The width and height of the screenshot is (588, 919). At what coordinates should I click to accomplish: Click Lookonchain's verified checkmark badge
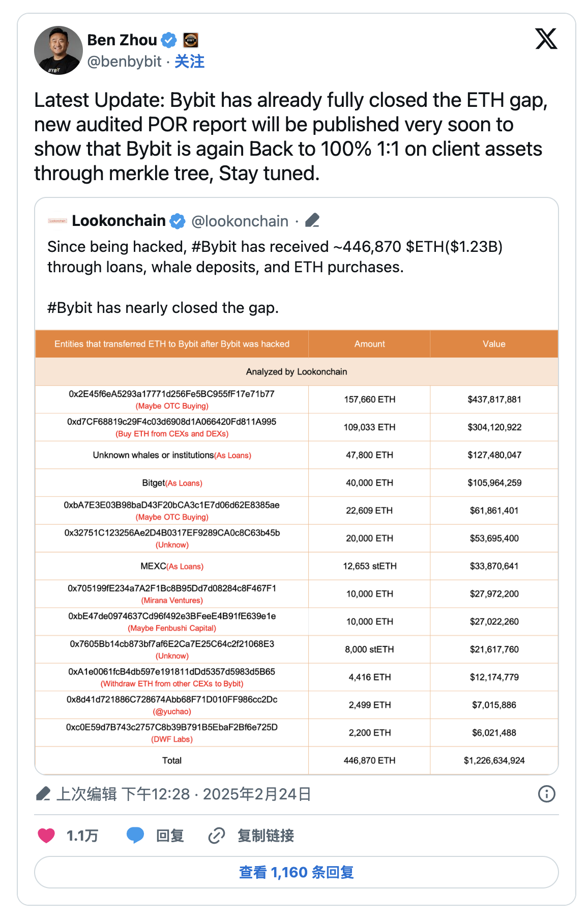pos(178,221)
